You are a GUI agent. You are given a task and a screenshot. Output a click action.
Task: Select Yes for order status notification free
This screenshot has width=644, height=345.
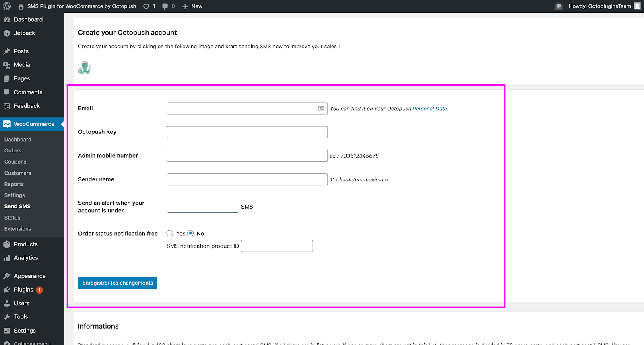(x=170, y=233)
